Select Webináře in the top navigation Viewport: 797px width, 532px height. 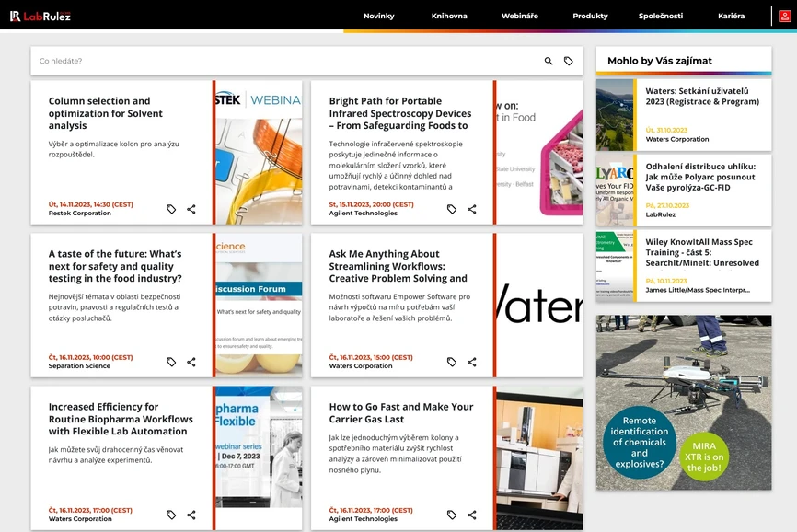[x=519, y=16]
